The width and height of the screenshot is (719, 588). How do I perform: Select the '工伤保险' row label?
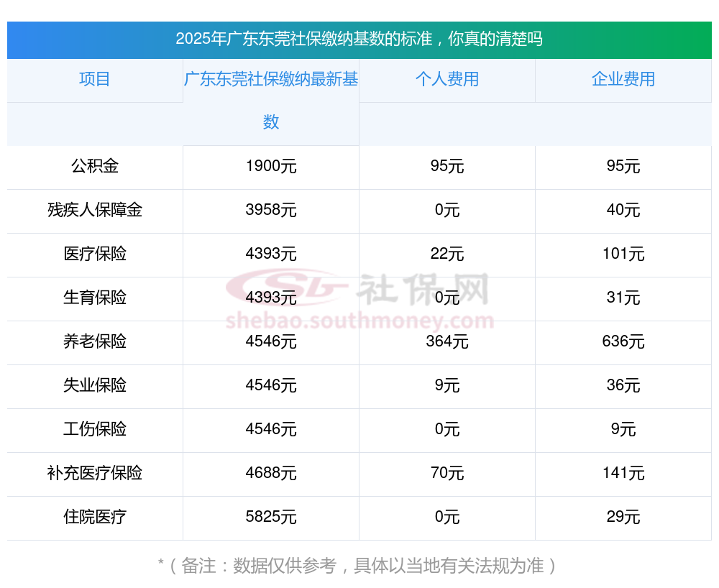95,429
